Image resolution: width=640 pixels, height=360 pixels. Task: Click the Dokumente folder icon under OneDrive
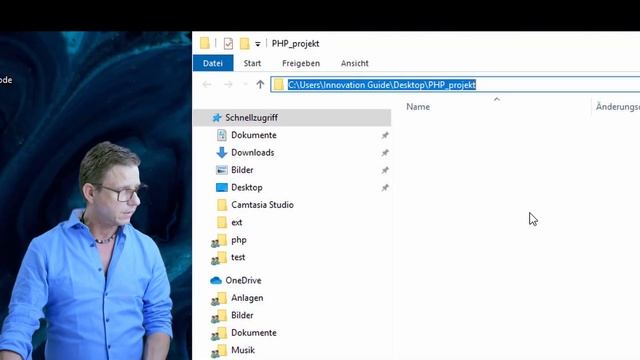point(219,334)
